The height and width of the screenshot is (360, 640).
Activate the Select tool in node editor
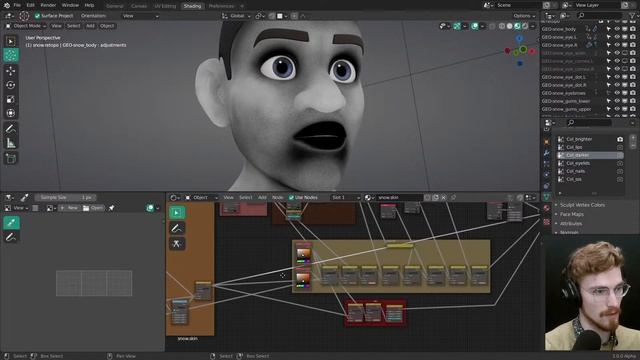[x=177, y=213]
